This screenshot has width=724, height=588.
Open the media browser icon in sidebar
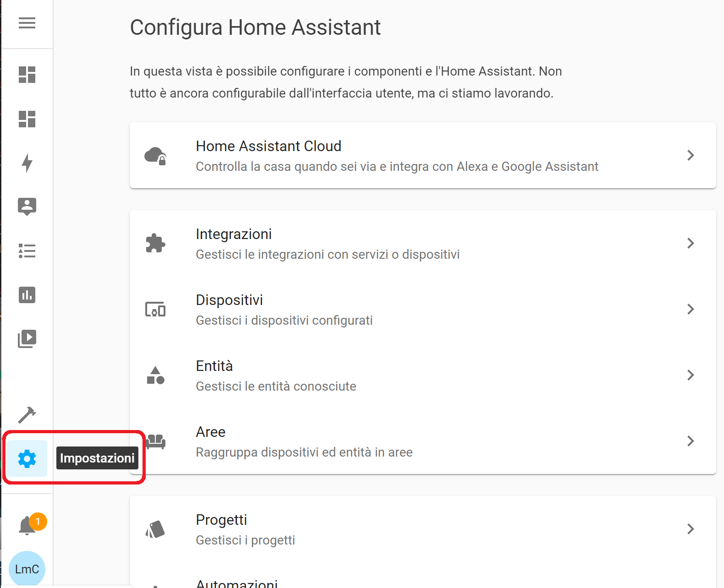pos(27,338)
